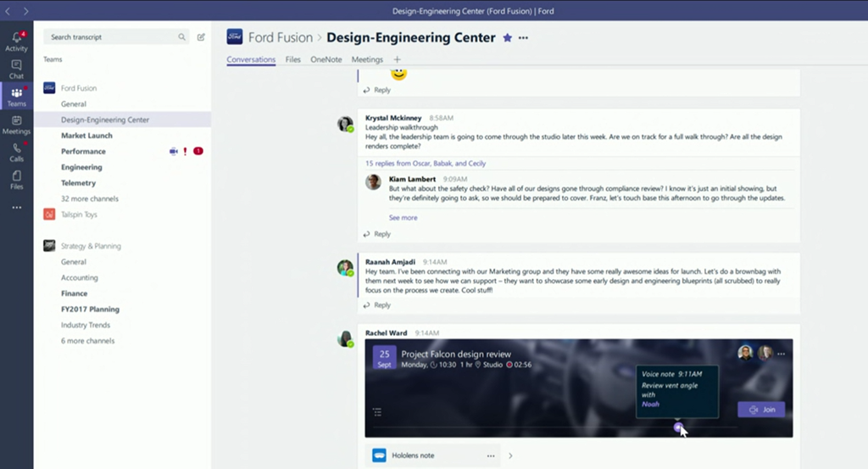
Task: Click the Tailspin Toys team icon
Action: coord(49,215)
